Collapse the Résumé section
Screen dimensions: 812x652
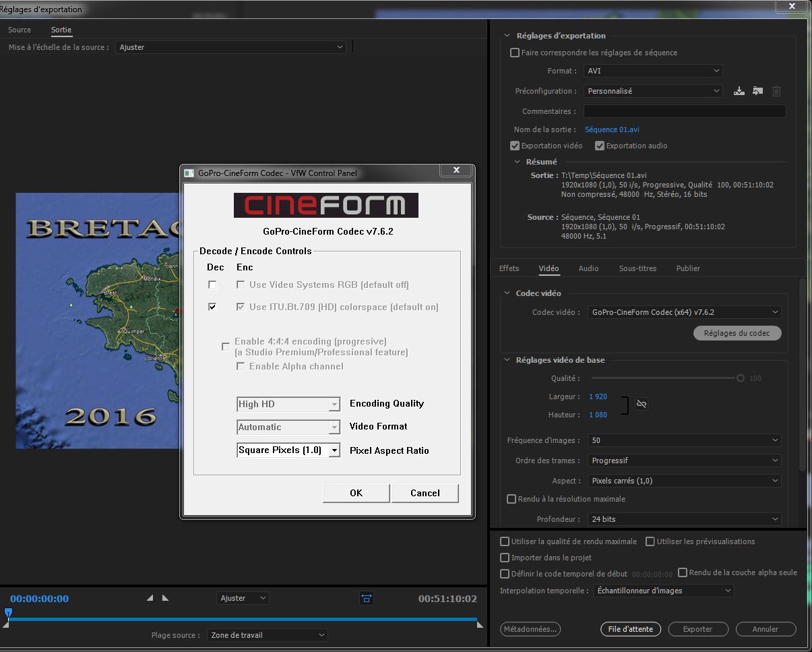point(518,162)
